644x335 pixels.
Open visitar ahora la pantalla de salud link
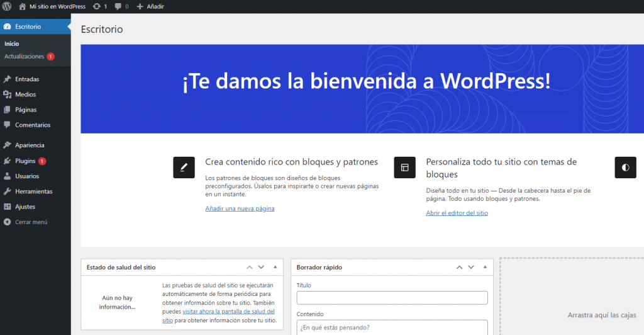(228, 312)
